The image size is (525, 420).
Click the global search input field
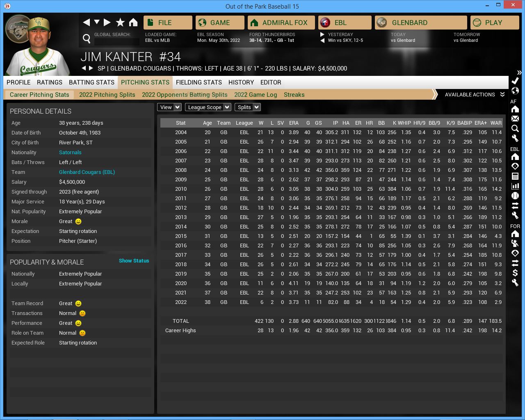(x=117, y=41)
